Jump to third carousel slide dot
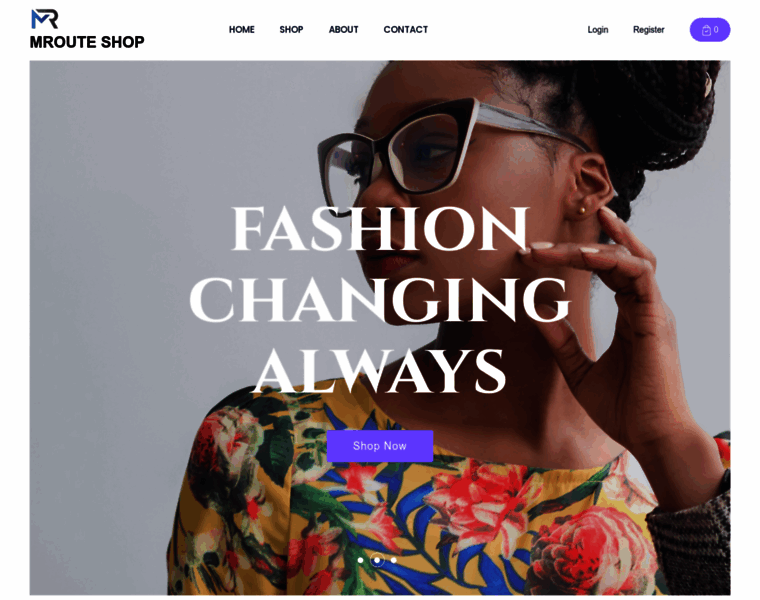This screenshot has width=760, height=600. (394, 560)
